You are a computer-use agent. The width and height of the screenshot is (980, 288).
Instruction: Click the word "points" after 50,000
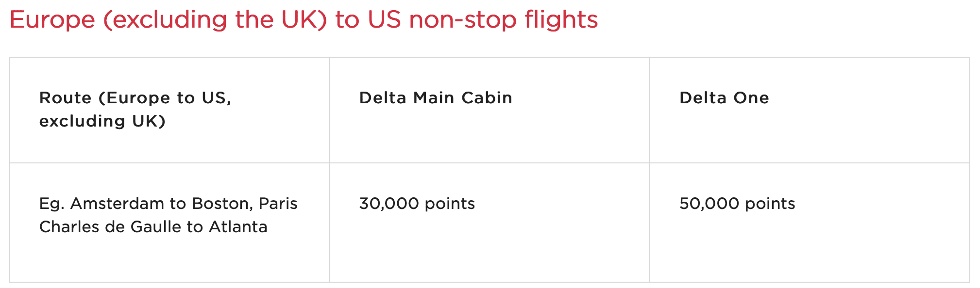770,204
